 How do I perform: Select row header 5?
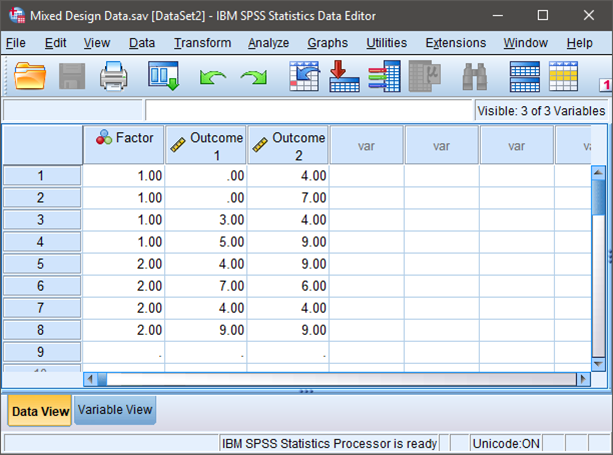(42, 264)
